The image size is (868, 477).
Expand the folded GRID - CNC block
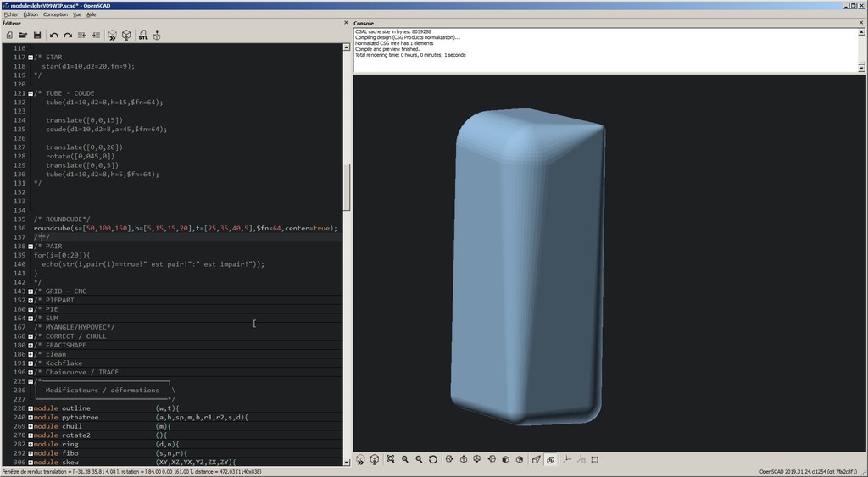click(x=31, y=291)
